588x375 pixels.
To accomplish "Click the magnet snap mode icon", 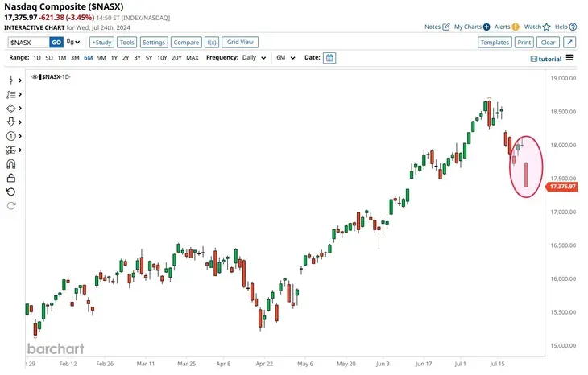I will coord(10,164).
